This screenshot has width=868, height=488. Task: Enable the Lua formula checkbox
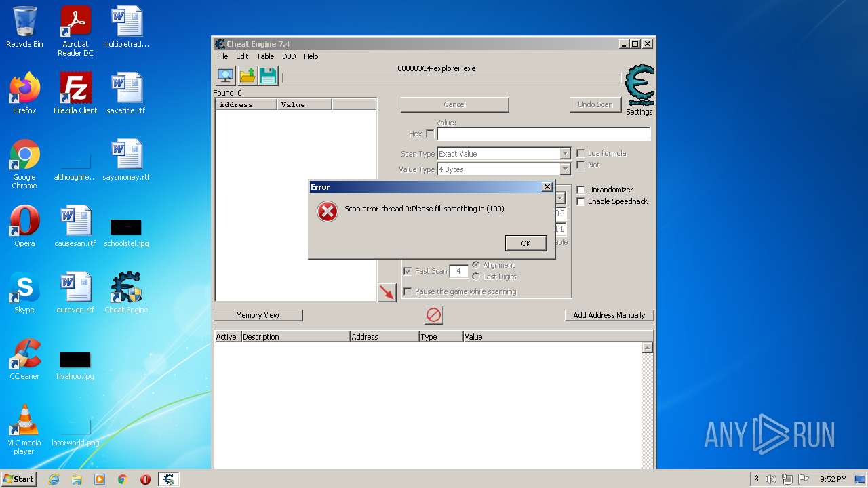pyautogui.click(x=580, y=153)
